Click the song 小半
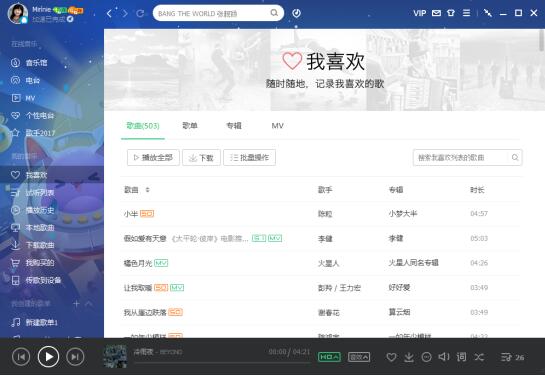Screen dimensions: 545x376 pos(131,214)
